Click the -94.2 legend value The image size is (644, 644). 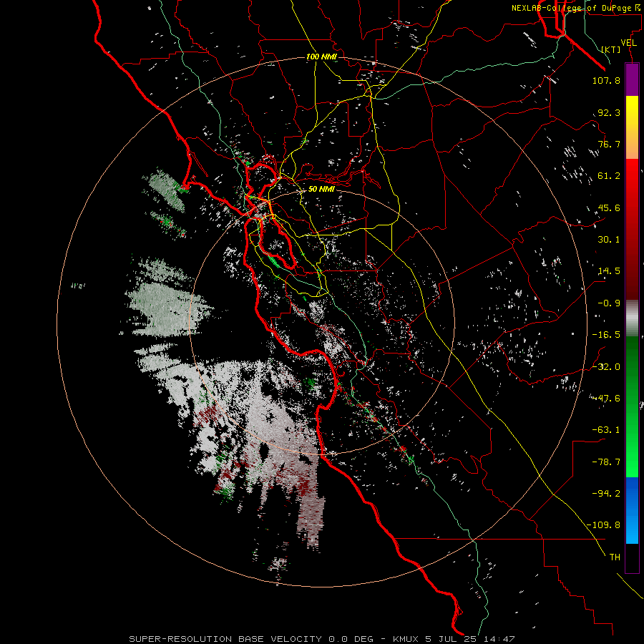606,493
